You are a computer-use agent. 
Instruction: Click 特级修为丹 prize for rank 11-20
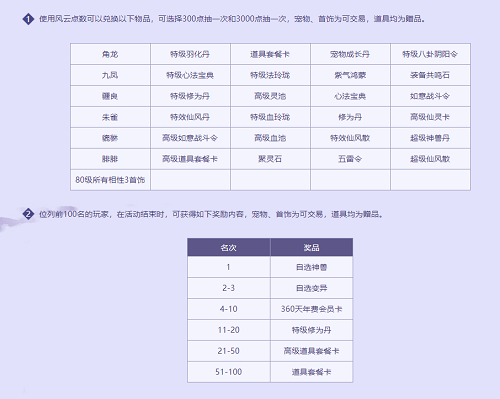tap(312, 330)
